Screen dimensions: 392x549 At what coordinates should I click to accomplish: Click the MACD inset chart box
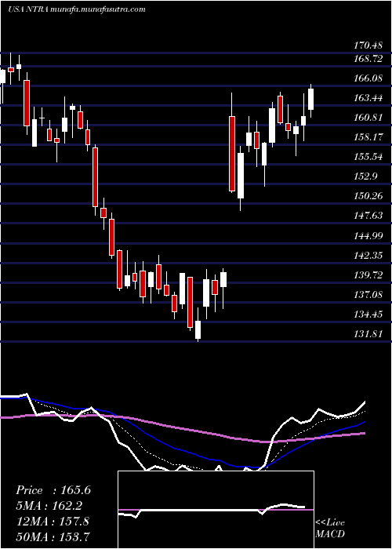(x=216, y=510)
